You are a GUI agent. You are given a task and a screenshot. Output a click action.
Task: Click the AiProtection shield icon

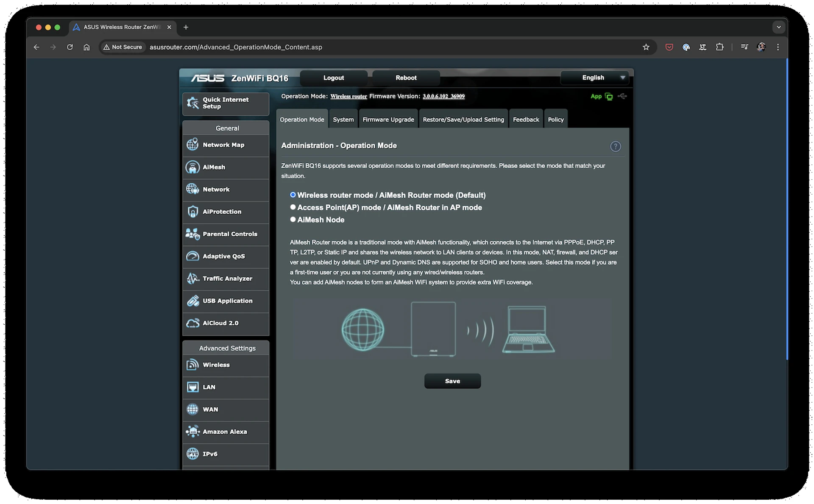click(x=192, y=212)
